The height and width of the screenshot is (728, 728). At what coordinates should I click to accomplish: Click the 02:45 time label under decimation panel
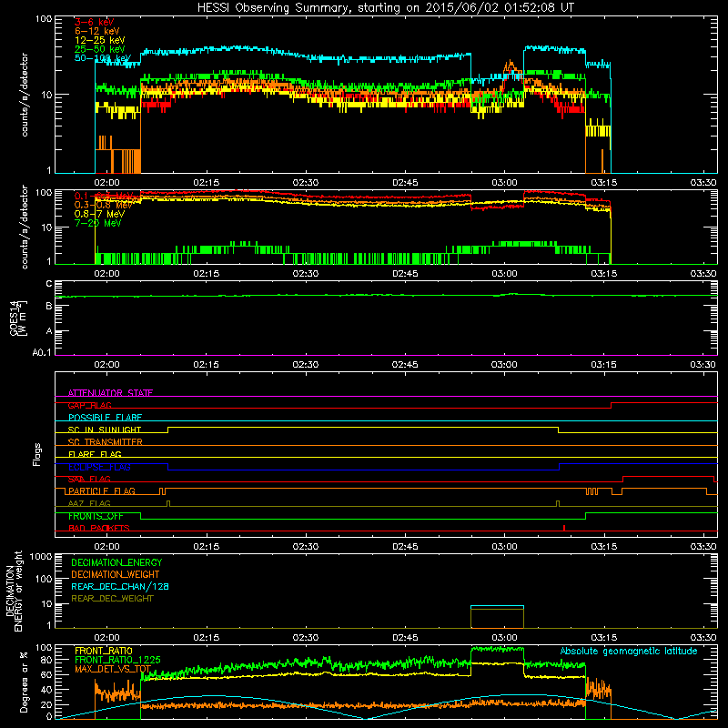click(x=405, y=638)
